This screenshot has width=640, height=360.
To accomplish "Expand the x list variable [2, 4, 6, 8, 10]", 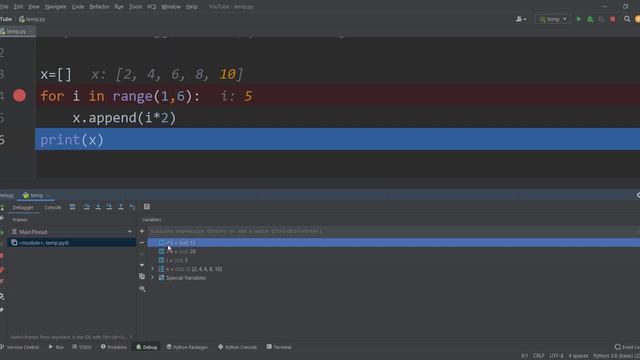I will (x=153, y=269).
